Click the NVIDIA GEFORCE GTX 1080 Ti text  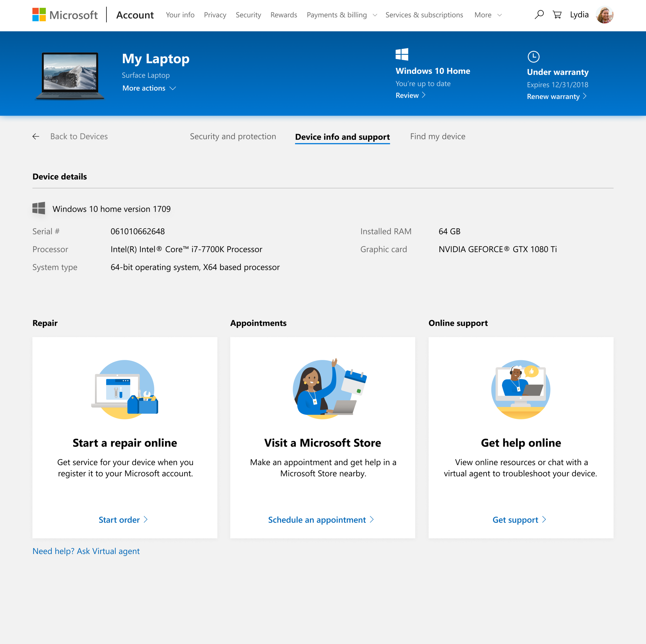point(497,249)
